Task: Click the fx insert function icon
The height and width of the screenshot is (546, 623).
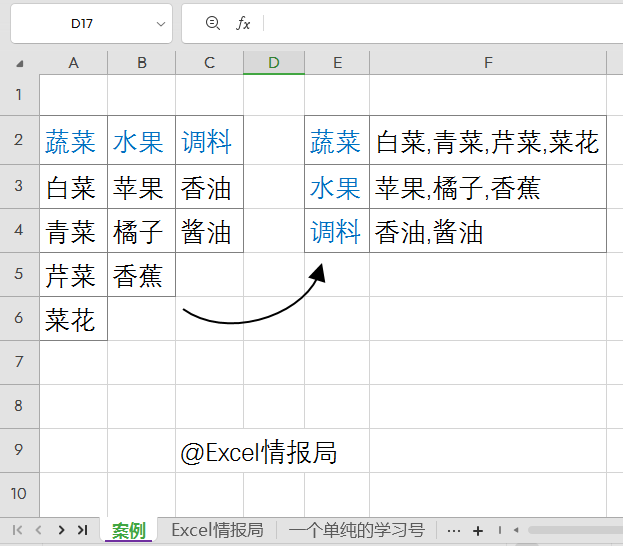Action: pos(243,23)
